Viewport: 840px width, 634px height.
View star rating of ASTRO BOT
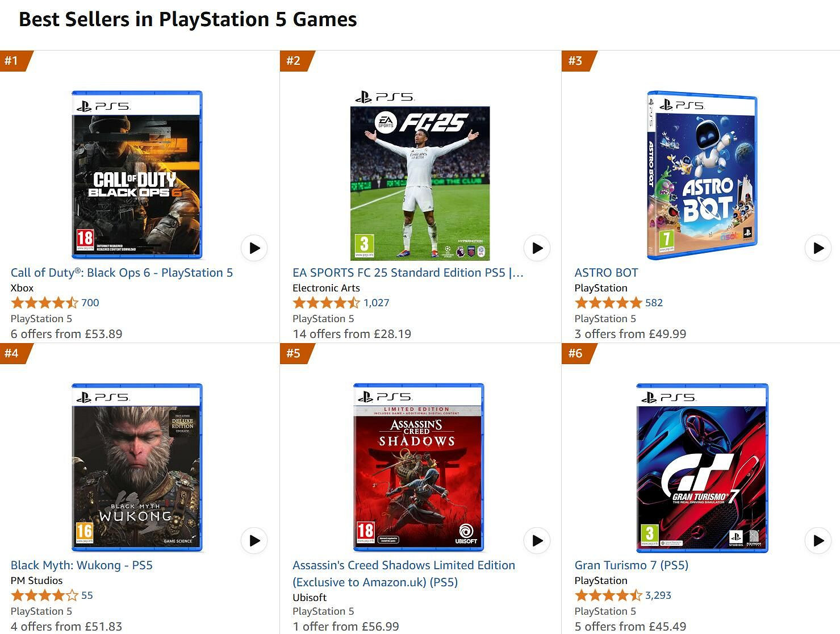tap(608, 303)
